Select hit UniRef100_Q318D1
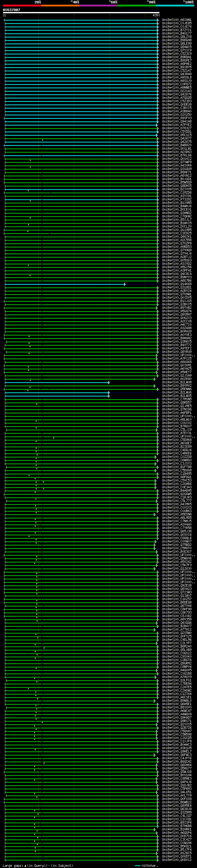Image resolution: width=197 pixels, height=868 pixels. click(176, 287)
